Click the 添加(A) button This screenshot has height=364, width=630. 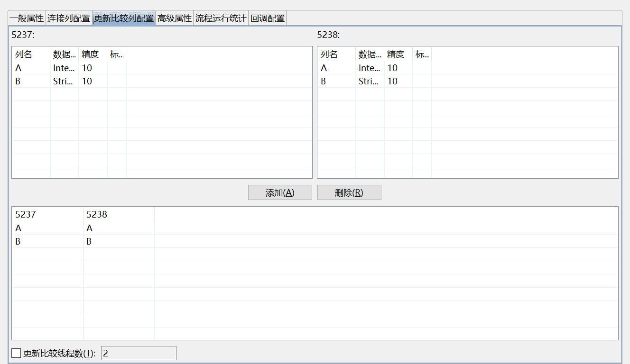coord(280,192)
